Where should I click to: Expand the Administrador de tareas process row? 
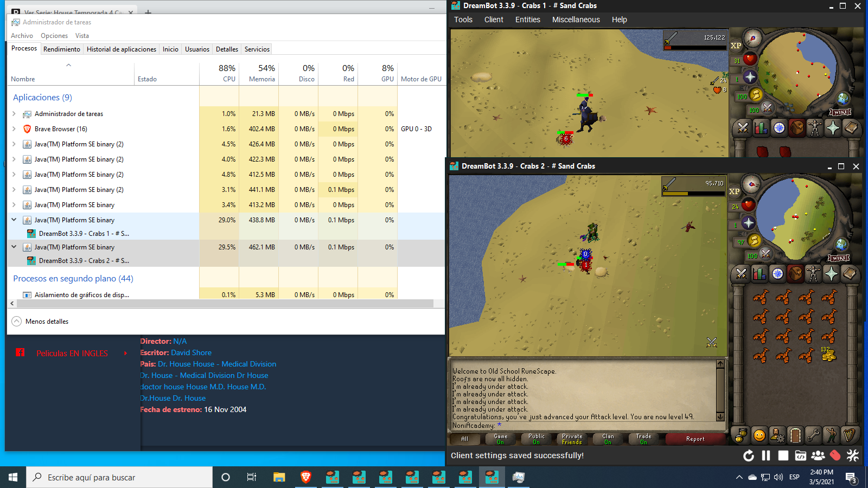[14, 114]
